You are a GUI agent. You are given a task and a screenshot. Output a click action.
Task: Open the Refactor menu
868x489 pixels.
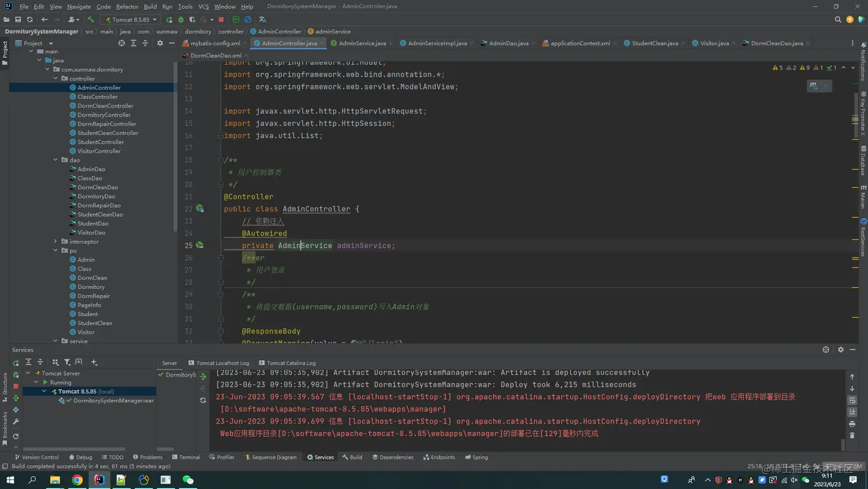(127, 7)
